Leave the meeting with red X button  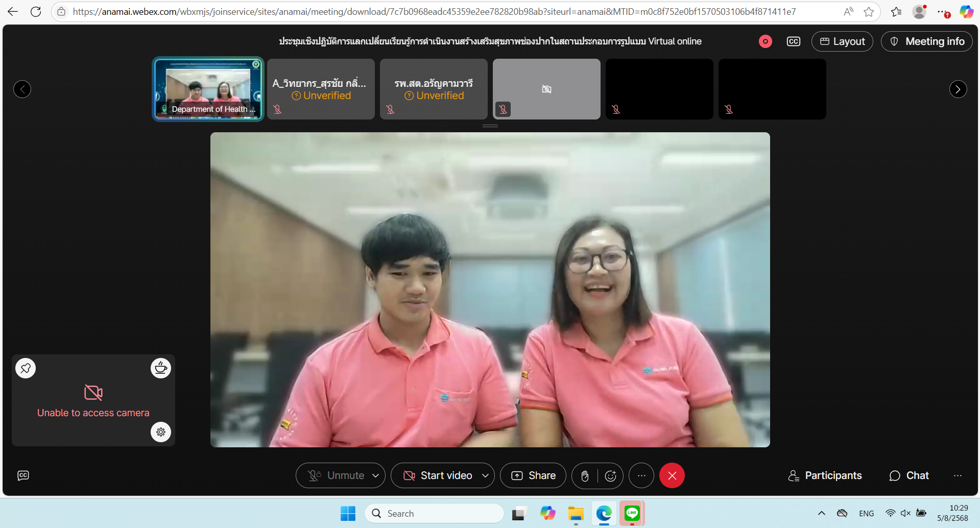click(672, 476)
